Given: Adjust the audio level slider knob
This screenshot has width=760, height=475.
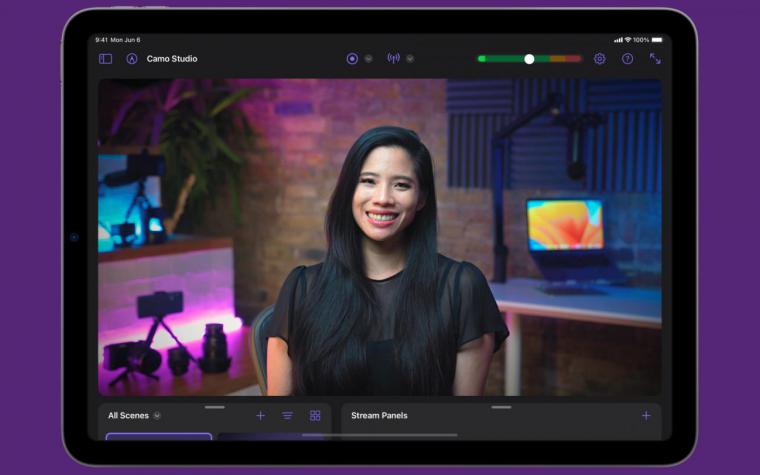Looking at the screenshot, I should coord(529,59).
